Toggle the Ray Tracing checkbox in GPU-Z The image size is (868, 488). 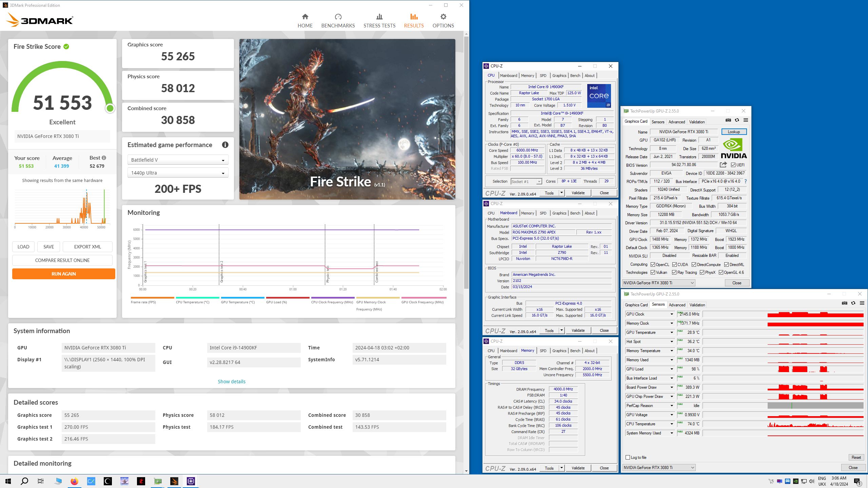click(674, 272)
